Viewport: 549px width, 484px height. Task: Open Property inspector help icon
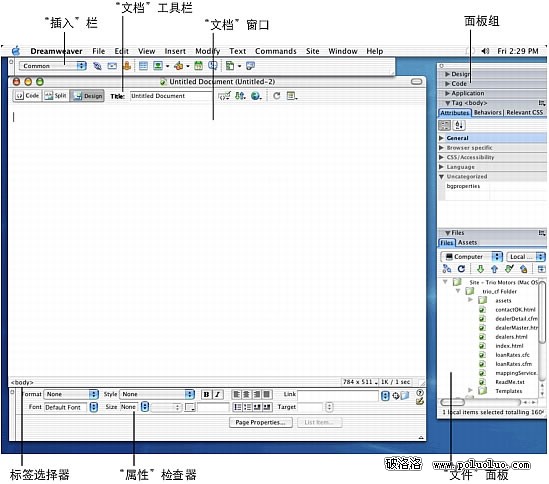tap(420, 393)
